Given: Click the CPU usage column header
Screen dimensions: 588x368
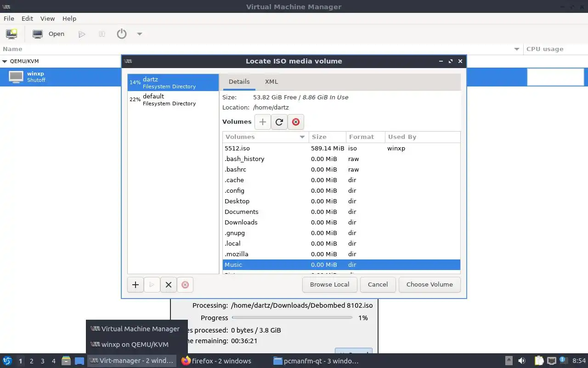Looking at the screenshot, I should click(555, 49).
